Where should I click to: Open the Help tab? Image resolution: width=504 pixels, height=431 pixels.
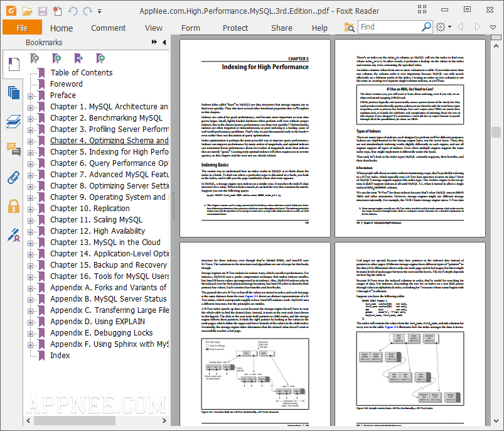click(x=319, y=28)
